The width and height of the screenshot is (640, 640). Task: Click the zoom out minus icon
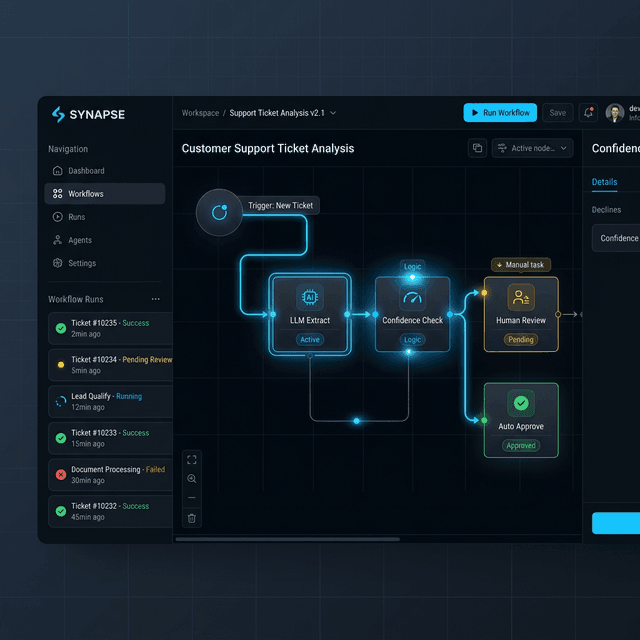[x=191, y=498]
